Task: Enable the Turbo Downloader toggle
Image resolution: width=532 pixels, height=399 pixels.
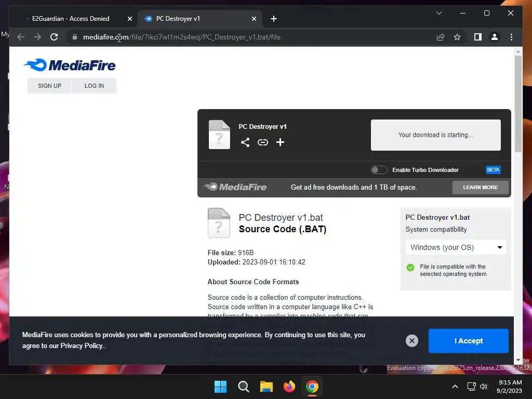Action: click(x=379, y=170)
